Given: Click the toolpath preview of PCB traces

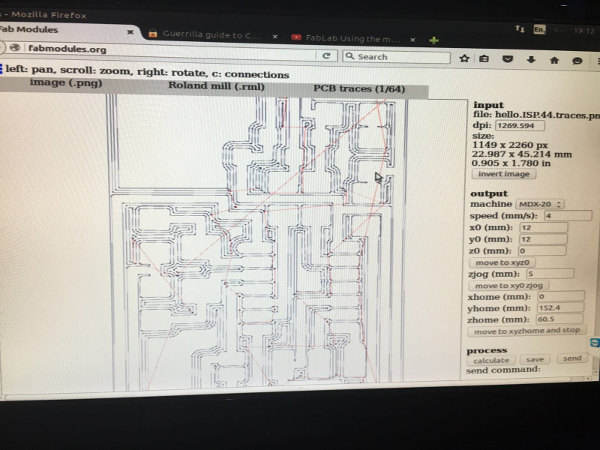Looking at the screenshot, I should [258, 243].
